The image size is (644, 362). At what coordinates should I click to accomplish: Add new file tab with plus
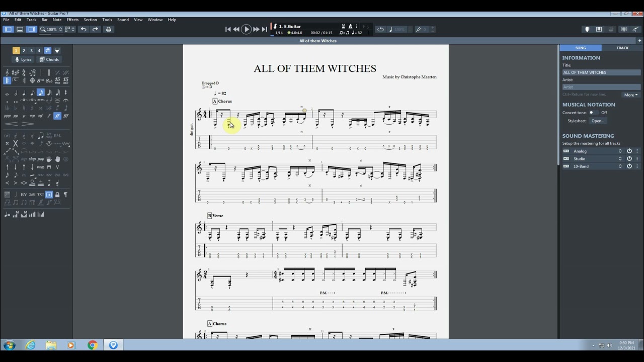pyautogui.click(x=639, y=41)
